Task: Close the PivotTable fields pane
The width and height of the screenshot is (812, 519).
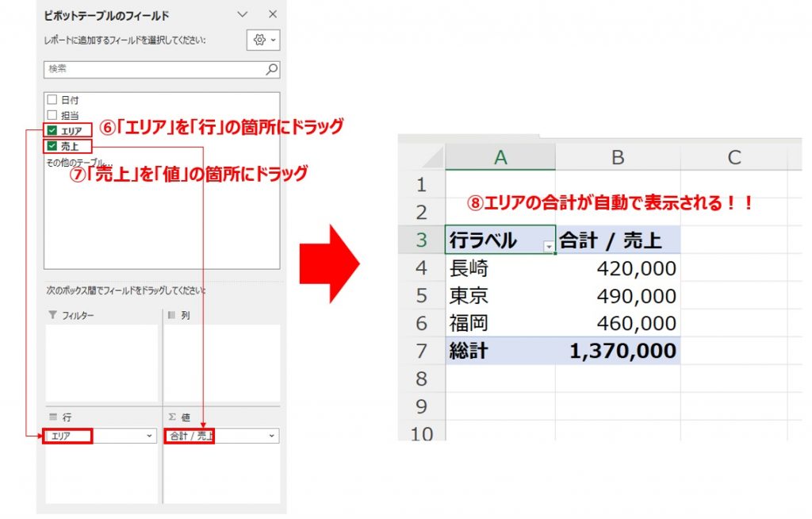Action: (272, 14)
